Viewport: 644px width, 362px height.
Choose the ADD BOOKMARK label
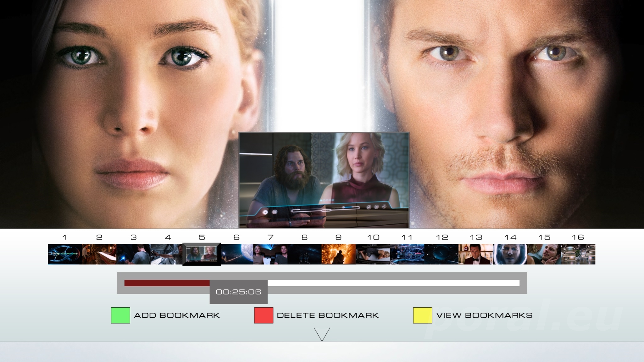[177, 315]
